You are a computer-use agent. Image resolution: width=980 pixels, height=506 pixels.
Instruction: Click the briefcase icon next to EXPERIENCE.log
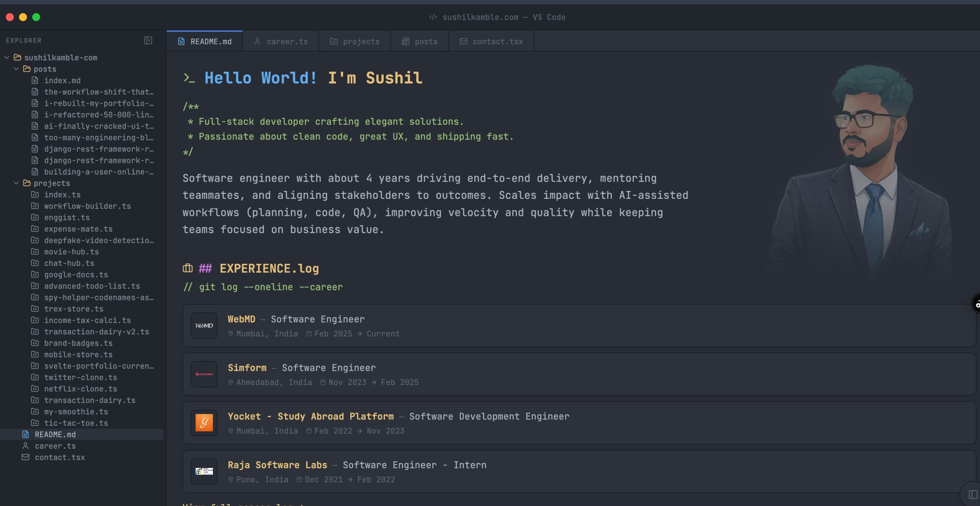[x=187, y=268]
